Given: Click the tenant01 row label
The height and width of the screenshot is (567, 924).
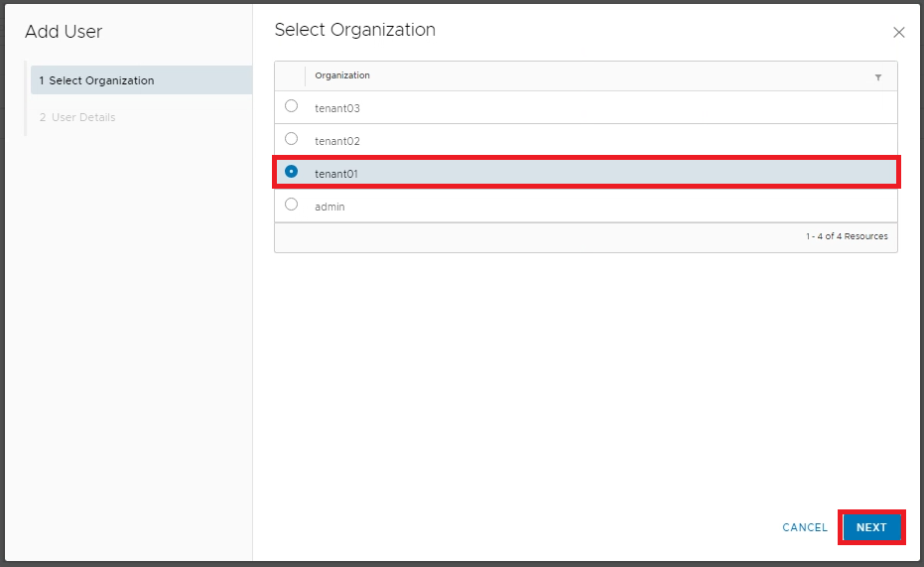Looking at the screenshot, I should [336, 174].
